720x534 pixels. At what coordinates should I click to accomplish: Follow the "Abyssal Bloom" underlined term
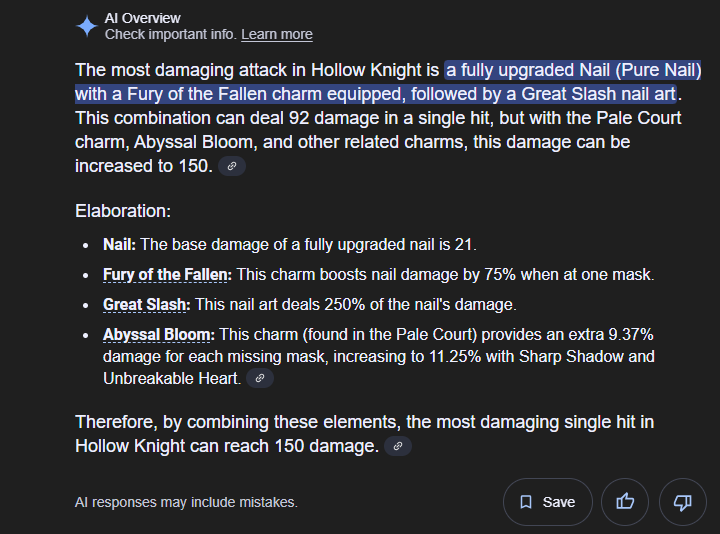click(x=158, y=335)
